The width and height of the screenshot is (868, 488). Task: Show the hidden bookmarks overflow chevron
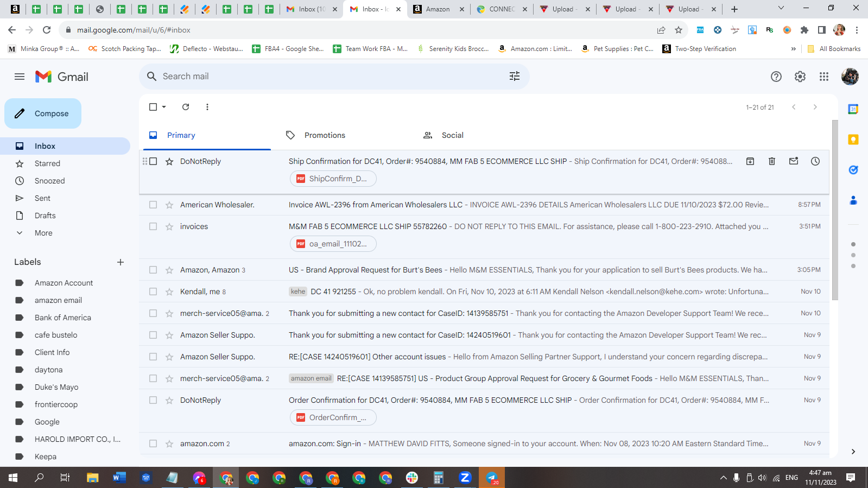point(794,49)
